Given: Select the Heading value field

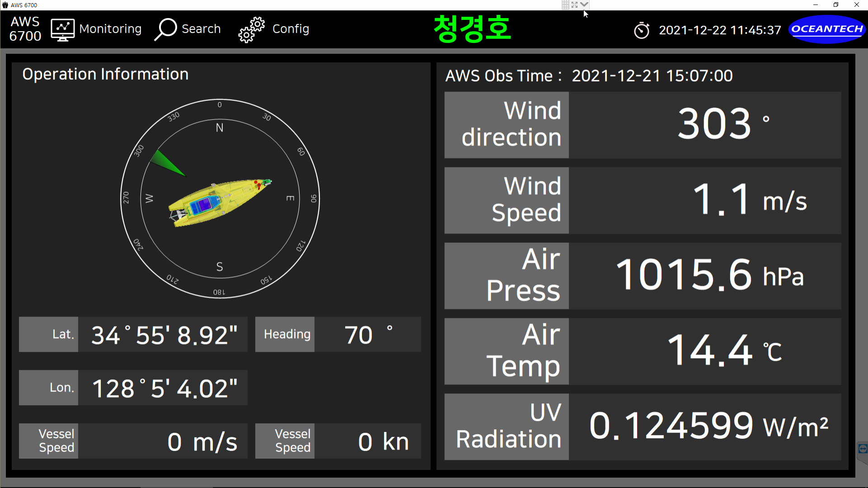Looking at the screenshot, I should (367, 335).
